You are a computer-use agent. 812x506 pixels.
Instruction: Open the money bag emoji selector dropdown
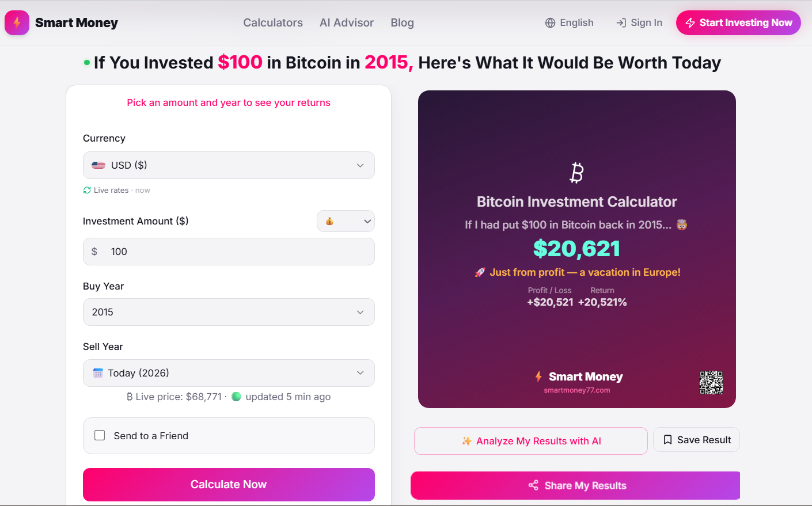click(346, 221)
